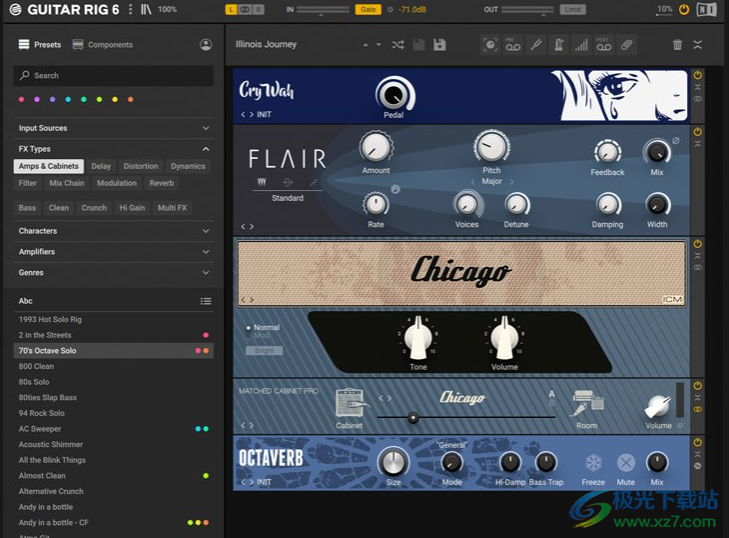This screenshot has width=729, height=538.
Task: Click the snapshot camera icon in toolbar
Action: (x=490, y=45)
